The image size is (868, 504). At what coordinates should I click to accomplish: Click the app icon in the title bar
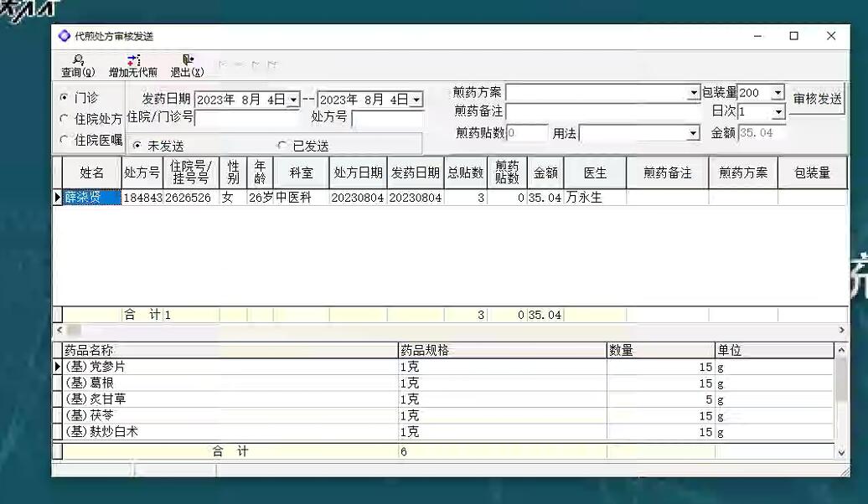click(65, 36)
